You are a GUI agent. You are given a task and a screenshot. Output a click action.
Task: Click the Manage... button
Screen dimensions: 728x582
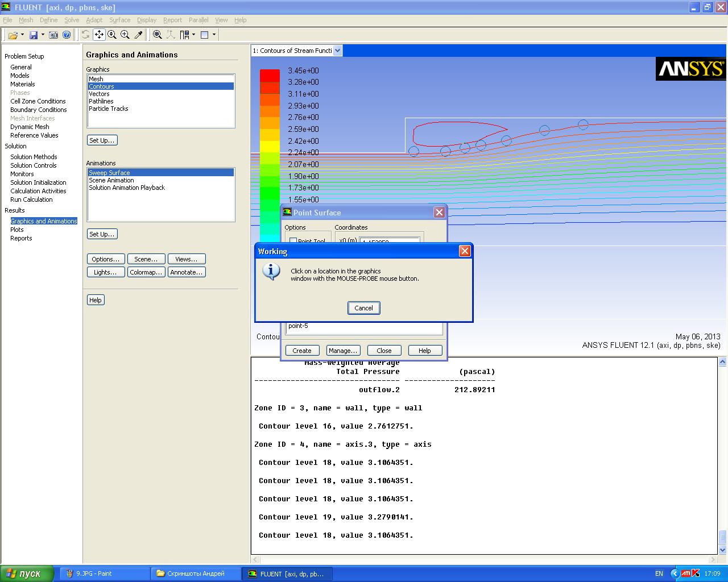pos(343,351)
